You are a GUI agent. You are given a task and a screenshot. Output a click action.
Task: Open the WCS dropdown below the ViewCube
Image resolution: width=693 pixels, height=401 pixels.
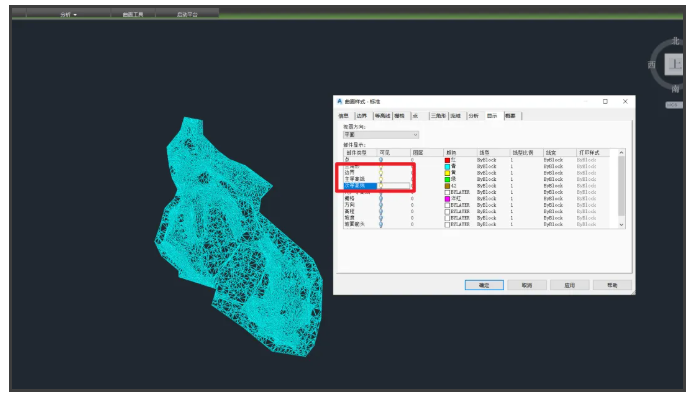[674, 105]
